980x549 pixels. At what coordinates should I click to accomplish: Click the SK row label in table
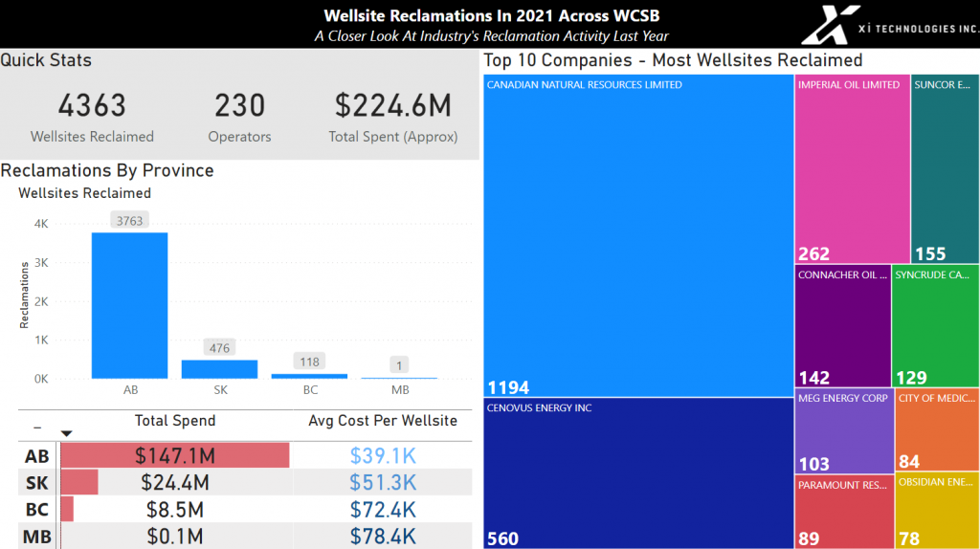(x=37, y=483)
